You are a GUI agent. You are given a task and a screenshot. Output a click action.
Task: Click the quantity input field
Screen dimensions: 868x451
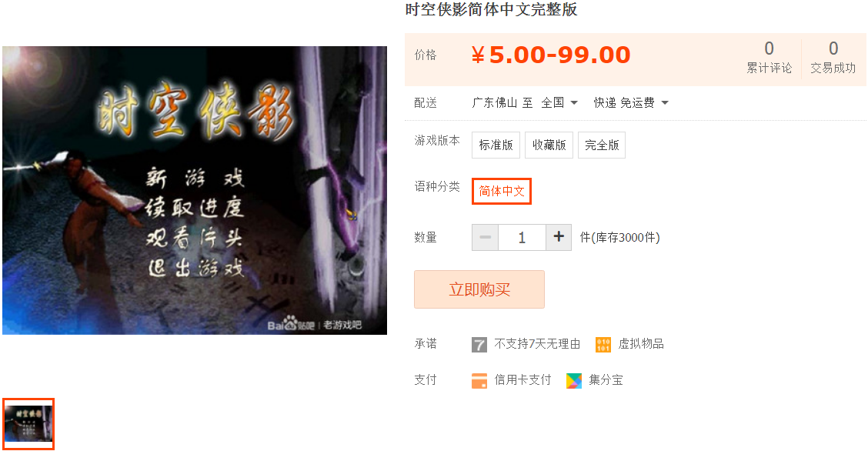point(522,237)
